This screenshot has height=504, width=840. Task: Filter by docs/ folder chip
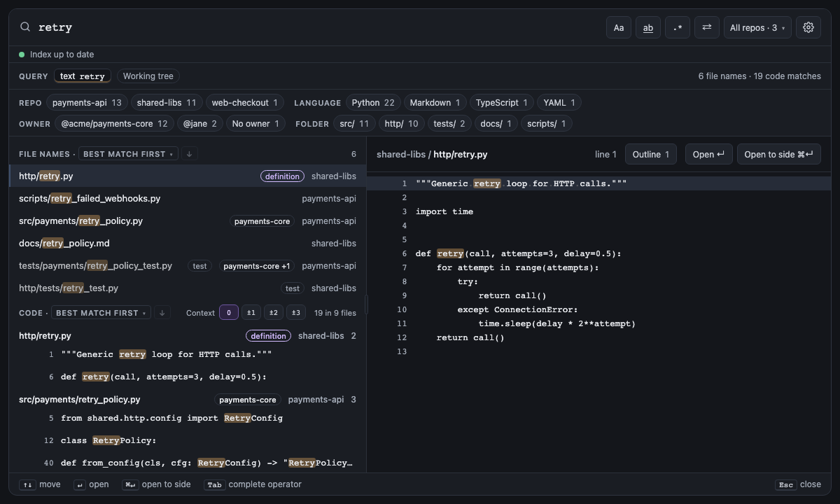pos(496,124)
